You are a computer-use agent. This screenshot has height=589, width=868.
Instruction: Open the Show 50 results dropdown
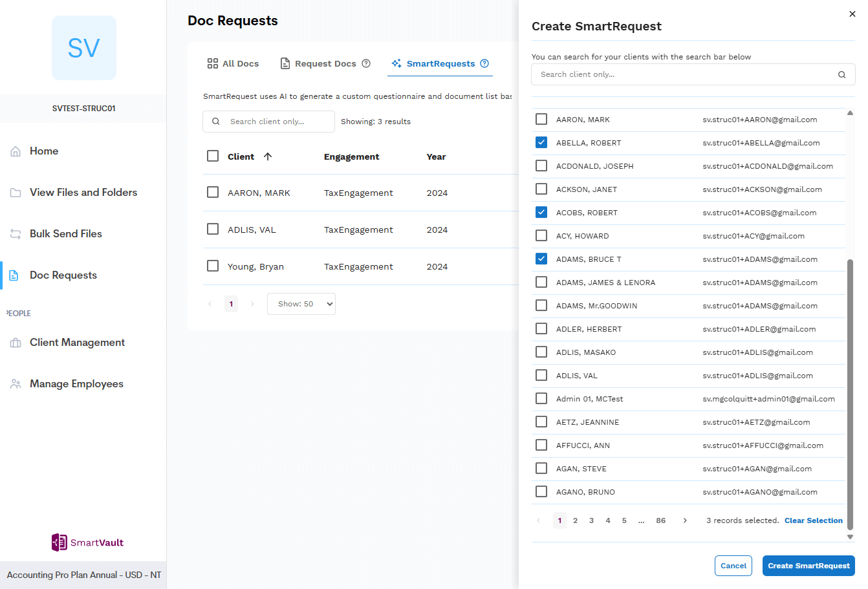(x=301, y=303)
